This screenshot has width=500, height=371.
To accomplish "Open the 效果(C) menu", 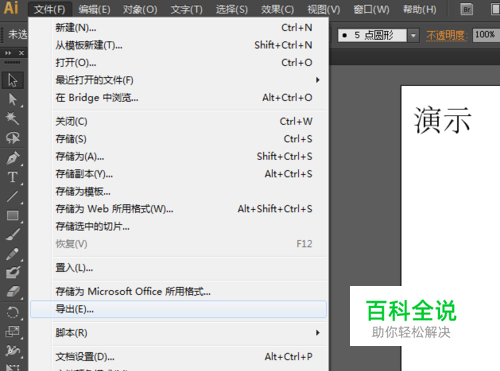I will 277,9.
